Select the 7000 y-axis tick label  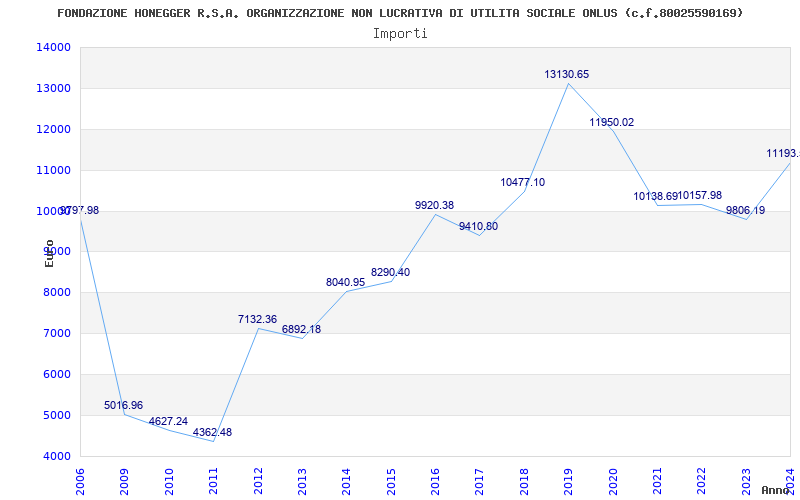(x=56, y=334)
